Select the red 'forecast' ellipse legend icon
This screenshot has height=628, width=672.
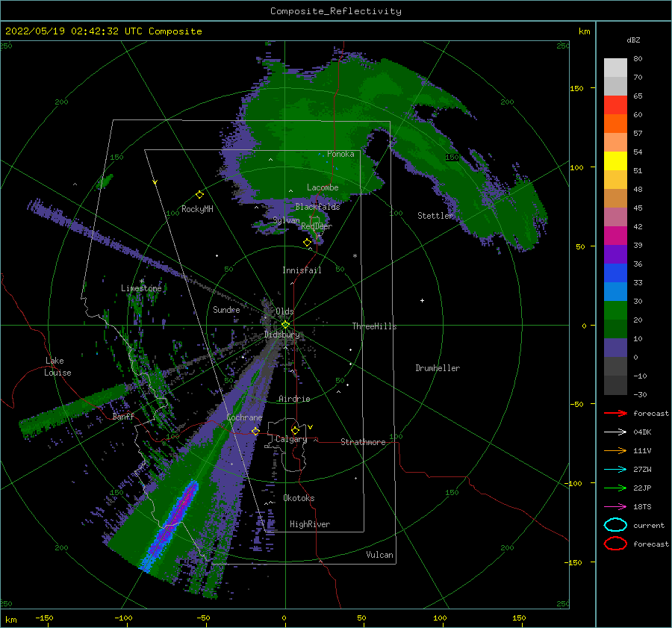tap(615, 544)
